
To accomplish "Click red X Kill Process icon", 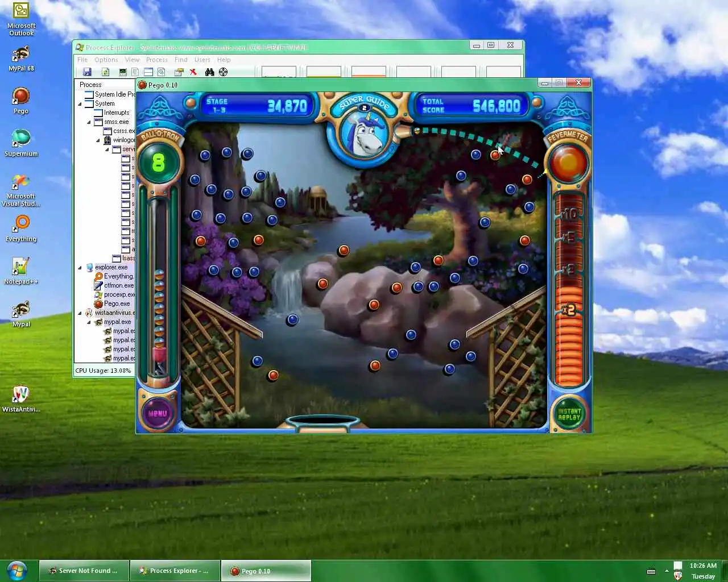I will [x=193, y=72].
